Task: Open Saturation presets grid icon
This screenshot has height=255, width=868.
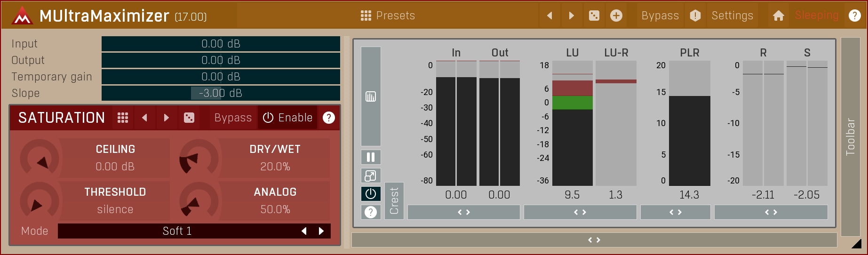Action: pos(123,118)
